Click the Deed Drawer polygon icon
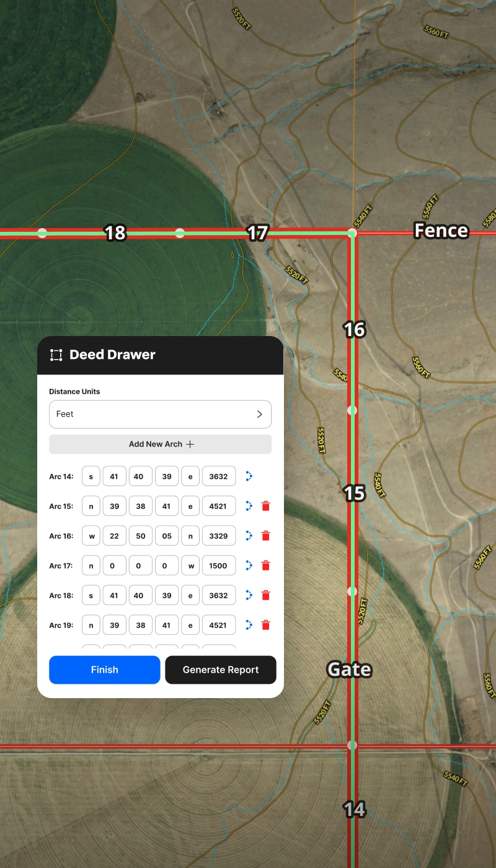This screenshot has height=868, width=496. [56, 355]
